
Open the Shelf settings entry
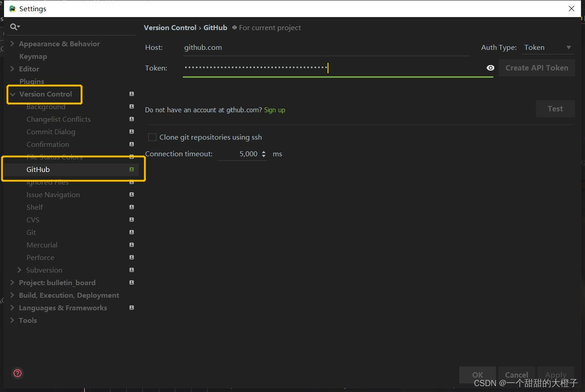35,207
